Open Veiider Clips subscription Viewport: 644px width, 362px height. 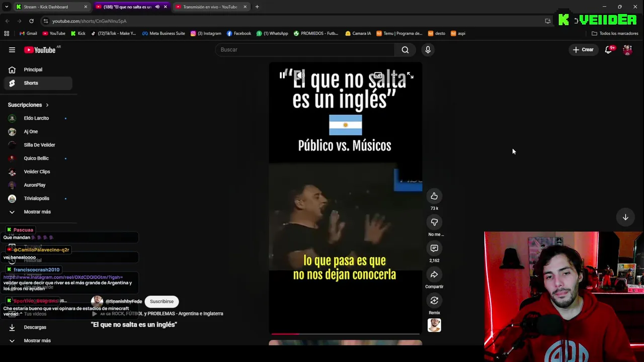pyautogui.click(x=38, y=171)
